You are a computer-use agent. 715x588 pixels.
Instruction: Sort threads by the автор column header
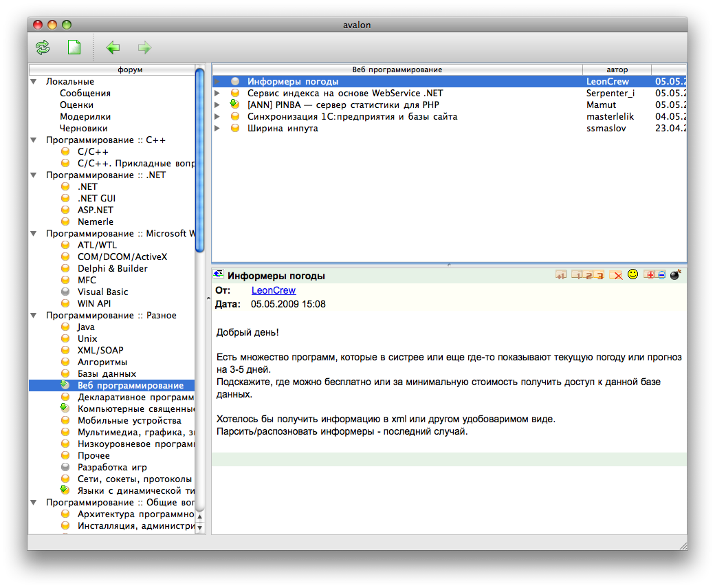pyautogui.click(x=617, y=69)
